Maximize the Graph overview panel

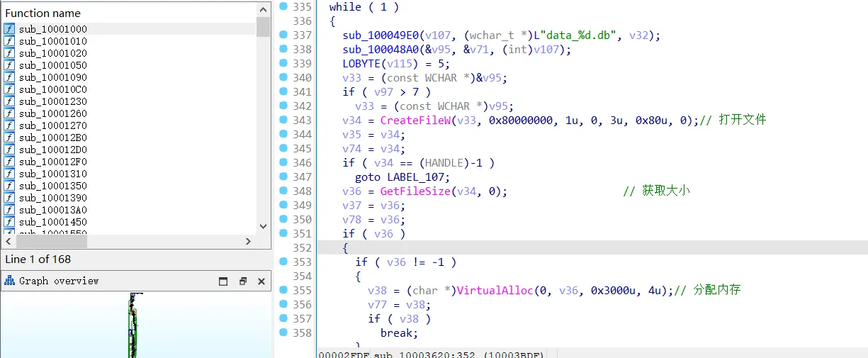point(223,281)
